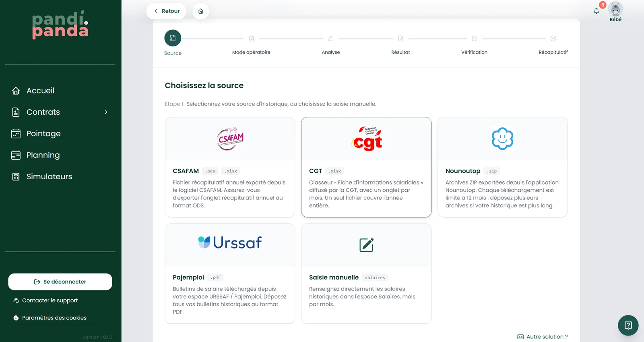This screenshot has width=644, height=342.
Task: Click the .zip format tag
Action: click(492, 171)
